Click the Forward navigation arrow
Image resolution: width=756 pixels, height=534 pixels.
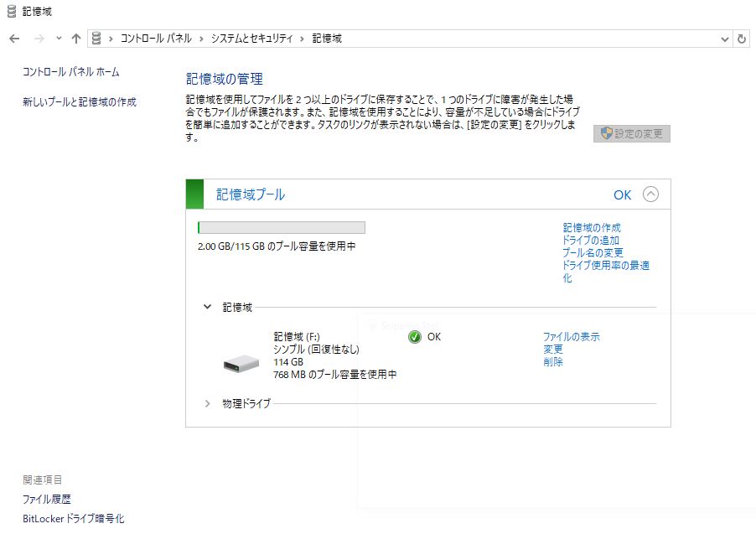(x=39, y=39)
